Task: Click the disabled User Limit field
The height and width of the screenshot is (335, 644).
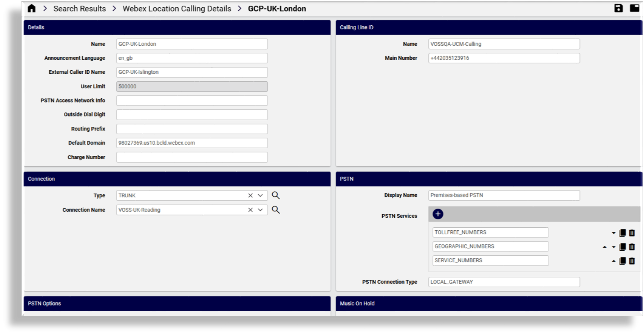Action: [192, 86]
